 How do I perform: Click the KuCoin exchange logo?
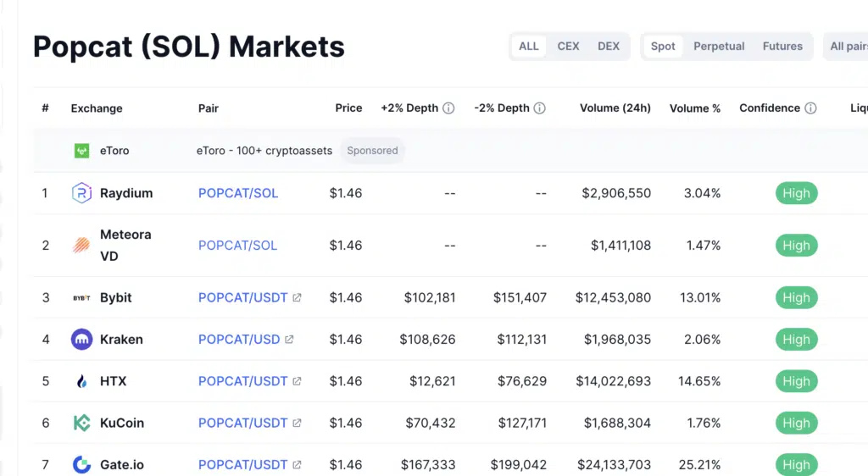(81, 423)
